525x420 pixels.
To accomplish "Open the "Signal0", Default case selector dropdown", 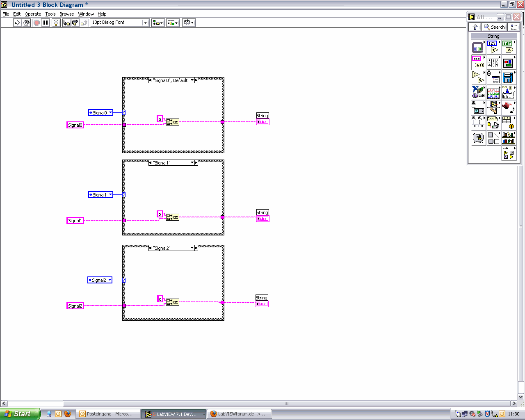I will coord(192,80).
